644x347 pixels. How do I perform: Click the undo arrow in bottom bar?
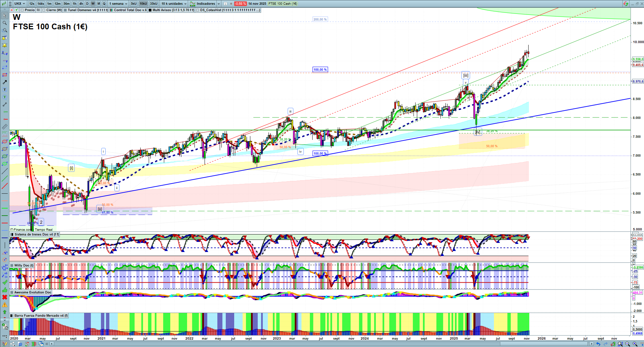tap(598, 344)
